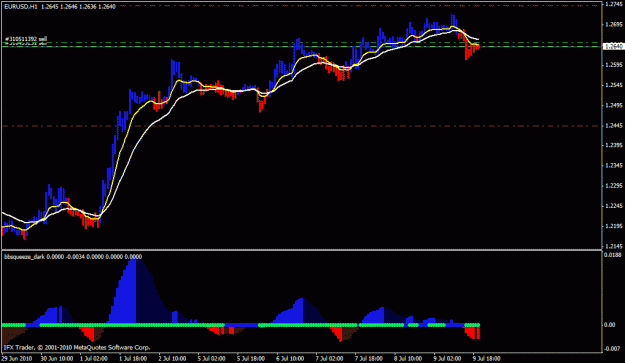
Task: Click the 0.00 indicator scale value
Action: click(x=609, y=325)
